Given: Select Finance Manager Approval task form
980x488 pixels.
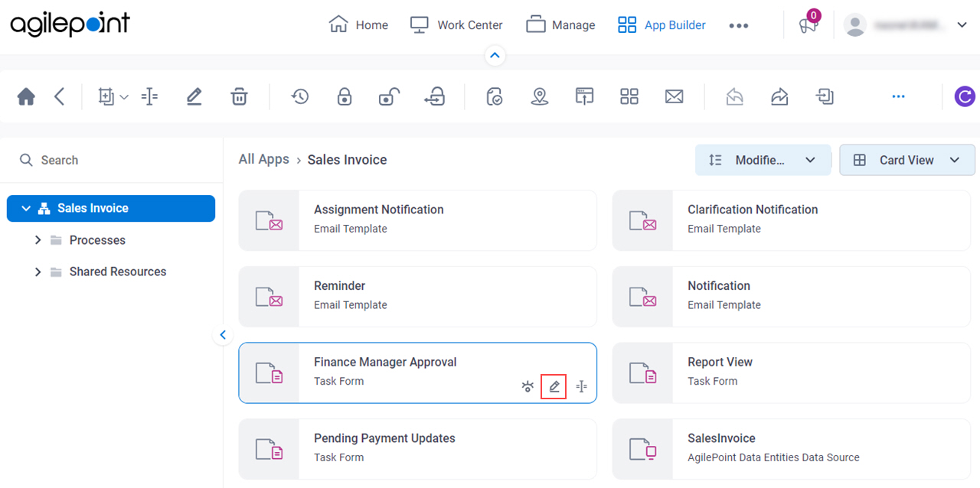Looking at the screenshot, I should pyautogui.click(x=417, y=373).
